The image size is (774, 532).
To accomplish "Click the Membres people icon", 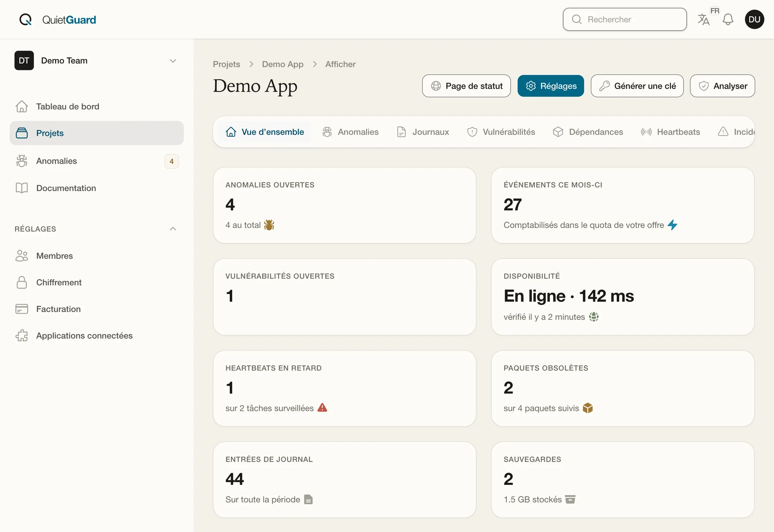I will 22,256.
